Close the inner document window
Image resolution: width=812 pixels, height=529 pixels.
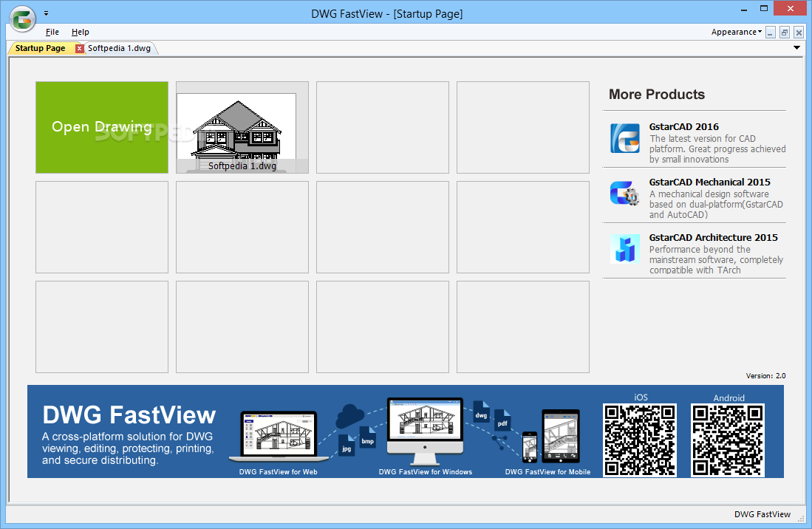799,33
